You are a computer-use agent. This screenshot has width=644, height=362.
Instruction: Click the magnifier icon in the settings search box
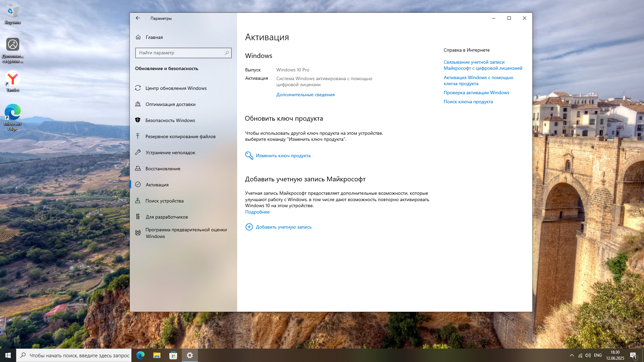click(x=227, y=53)
